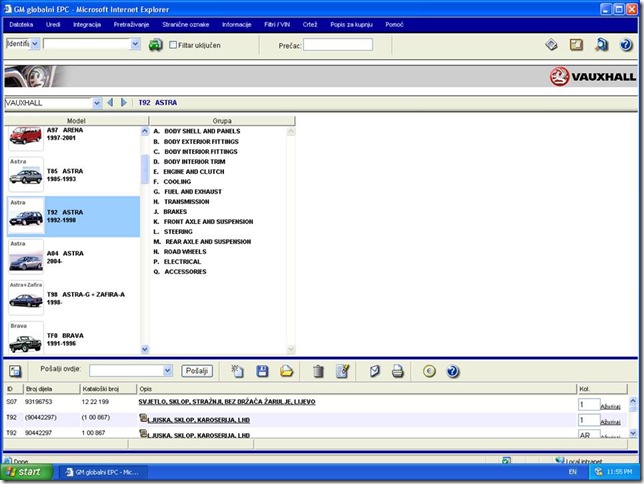Open the Identifi dropdown
This screenshot has height=484, width=644.
click(35, 44)
